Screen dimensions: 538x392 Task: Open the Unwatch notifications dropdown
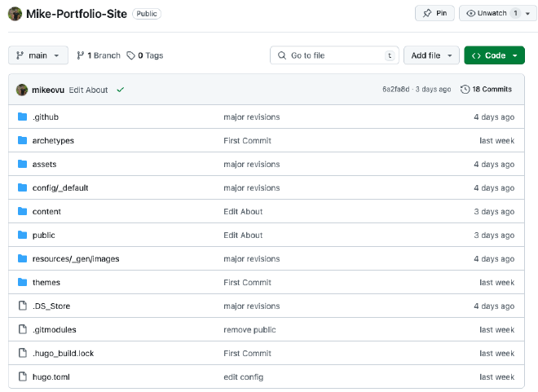click(497, 13)
